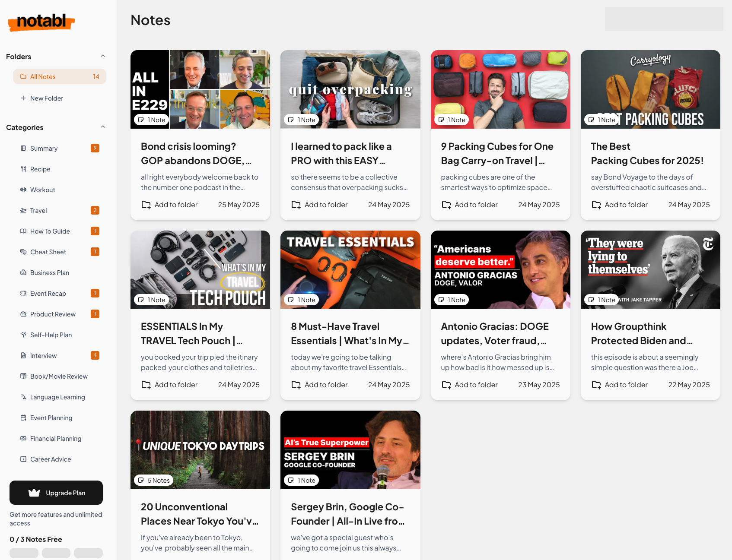Click the Self-Help Plan icon

click(23, 335)
